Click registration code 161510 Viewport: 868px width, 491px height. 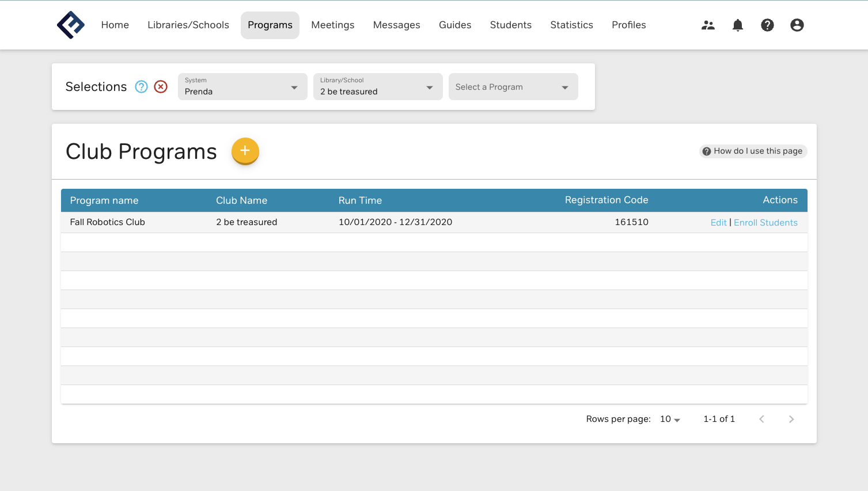631,222
